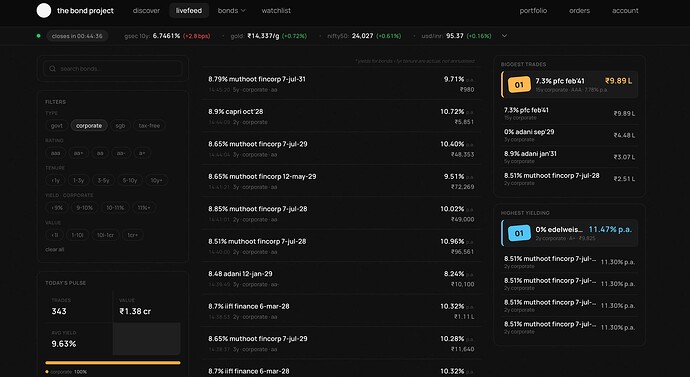This screenshot has height=377, width=690.
Task: Click the yellow corporate share progress bar
Action: 113,363
